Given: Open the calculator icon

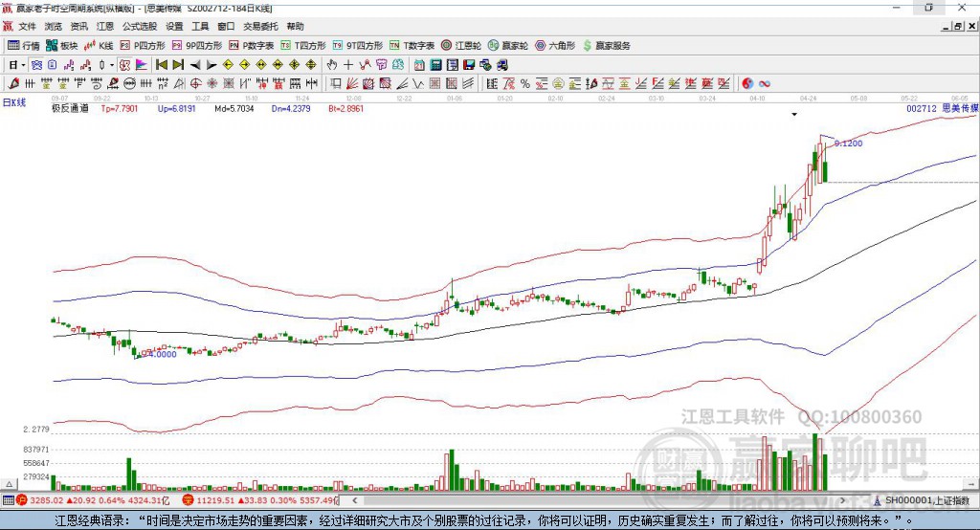Looking at the screenshot, I should point(435,65).
